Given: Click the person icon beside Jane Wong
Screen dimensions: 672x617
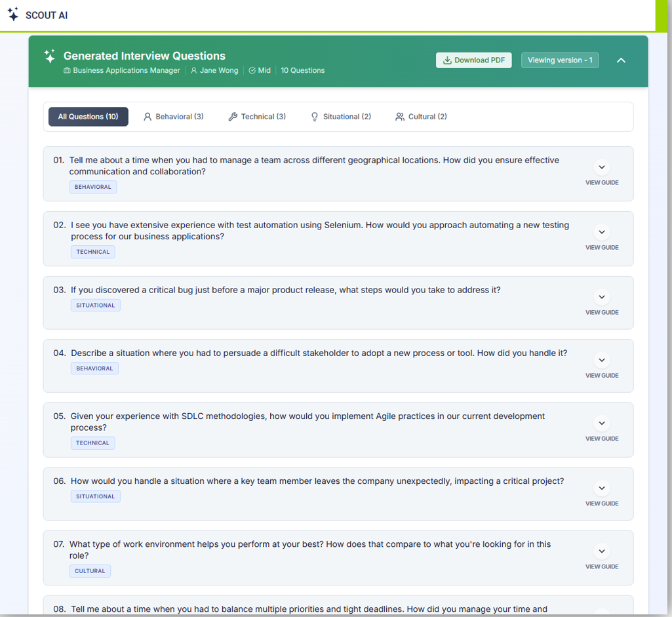Looking at the screenshot, I should coord(193,71).
